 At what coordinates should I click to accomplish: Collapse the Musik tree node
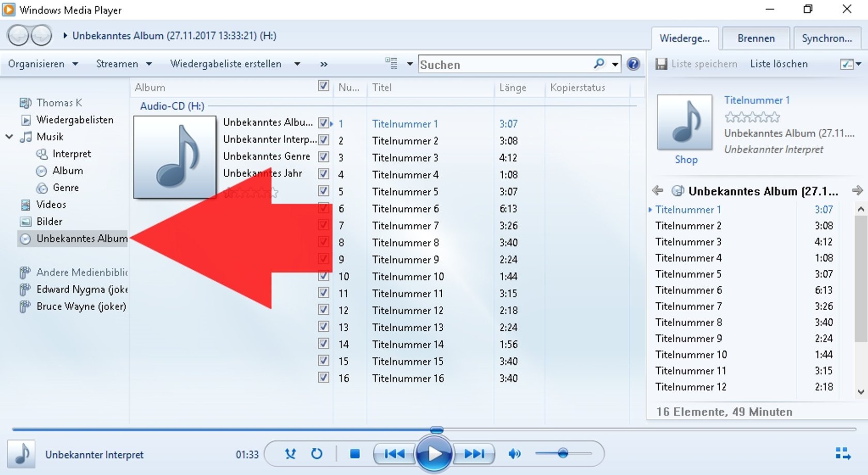pos(9,136)
